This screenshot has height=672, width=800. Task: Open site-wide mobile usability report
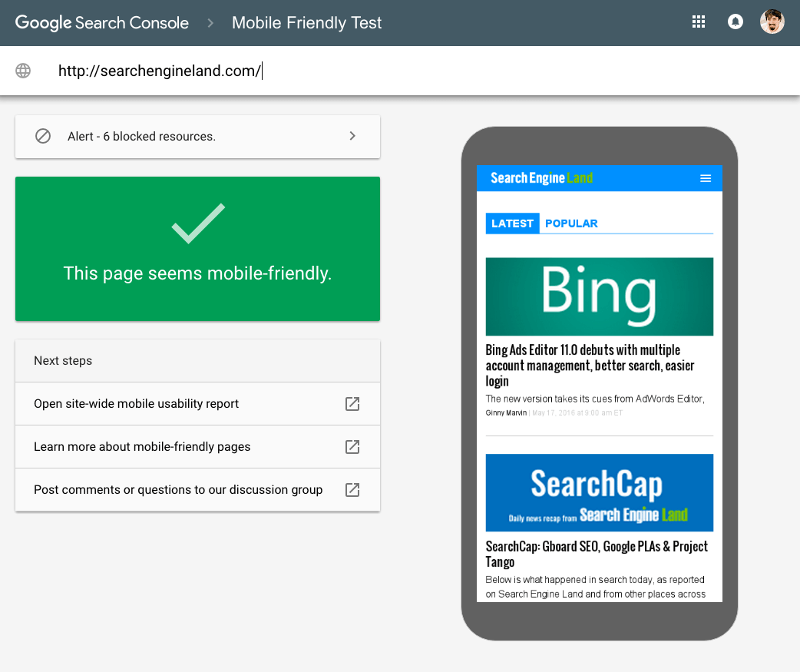(137, 404)
